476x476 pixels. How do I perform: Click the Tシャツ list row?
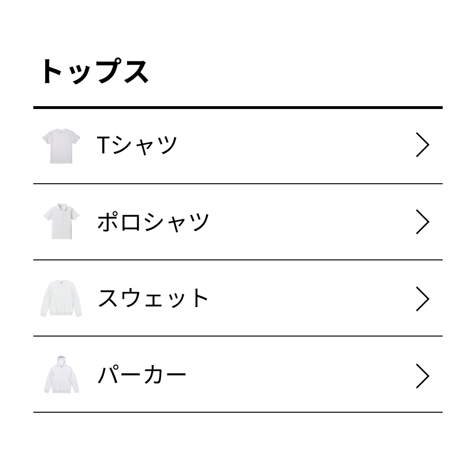(x=238, y=144)
